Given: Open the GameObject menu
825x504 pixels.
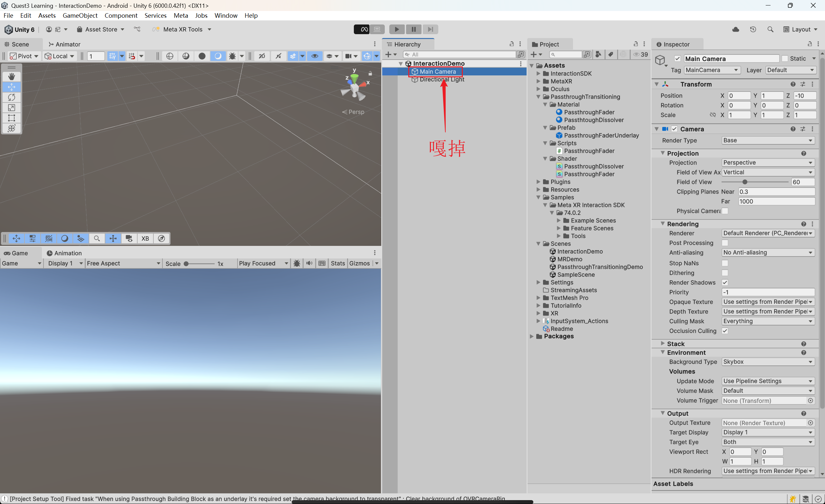Looking at the screenshot, I should tap(80, 15).
